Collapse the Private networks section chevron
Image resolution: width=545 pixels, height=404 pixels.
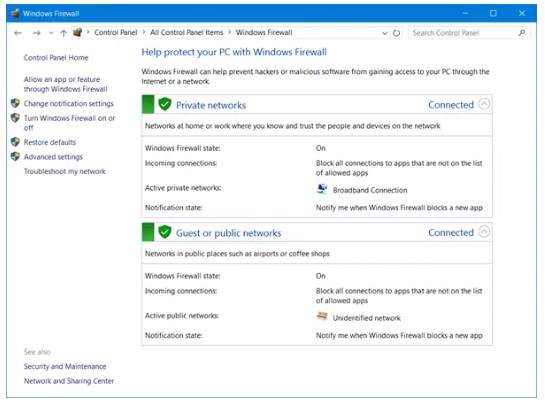(484, 104)
